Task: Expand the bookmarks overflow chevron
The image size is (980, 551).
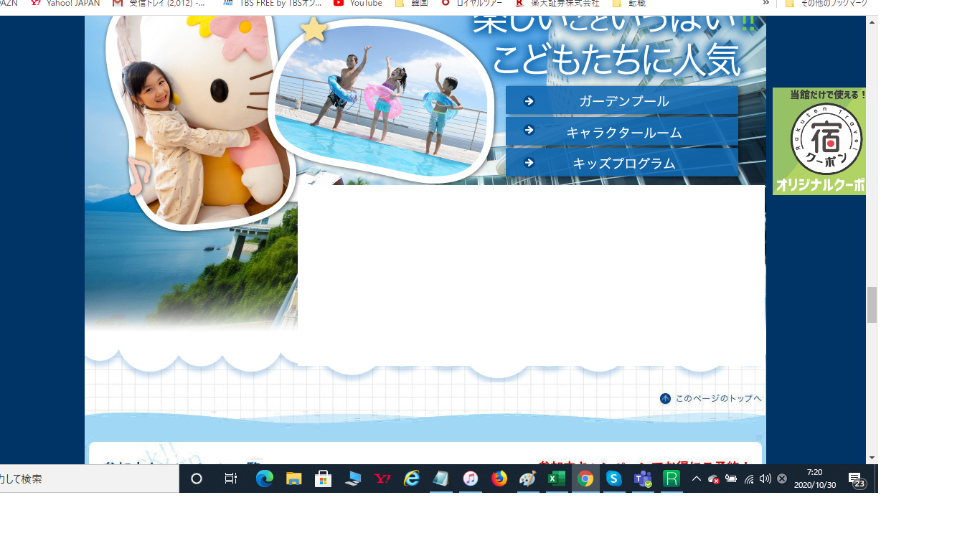Action: 765,4
